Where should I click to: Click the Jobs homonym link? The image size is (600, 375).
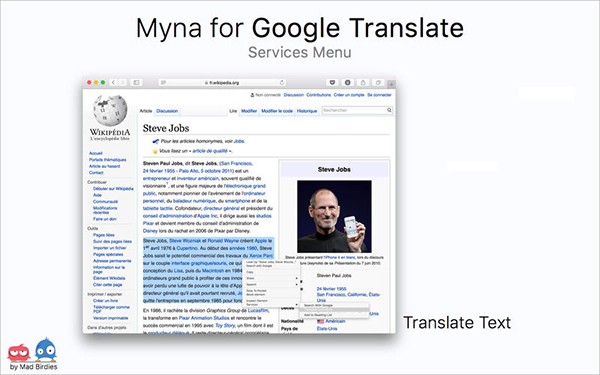239,141
